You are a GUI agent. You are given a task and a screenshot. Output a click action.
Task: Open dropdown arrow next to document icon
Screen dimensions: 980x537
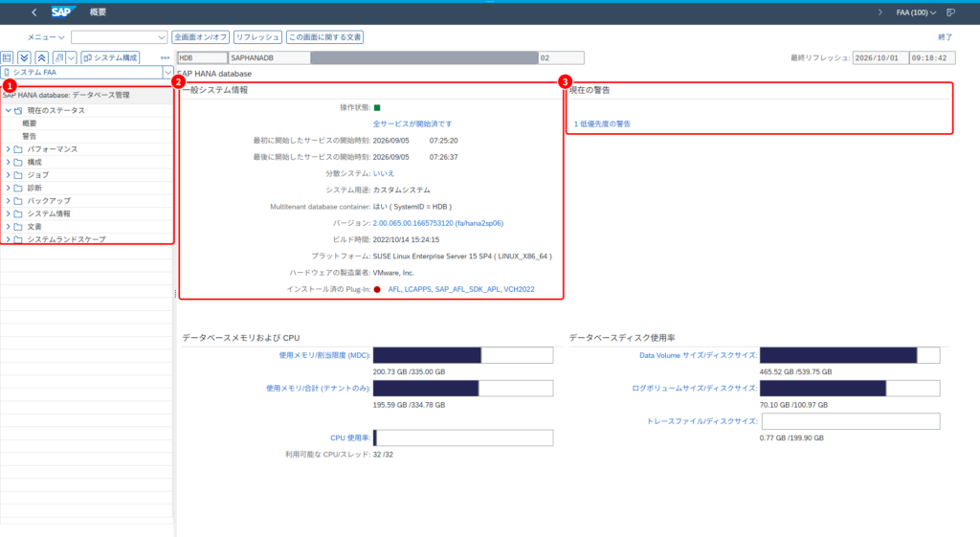coord(71,57)
